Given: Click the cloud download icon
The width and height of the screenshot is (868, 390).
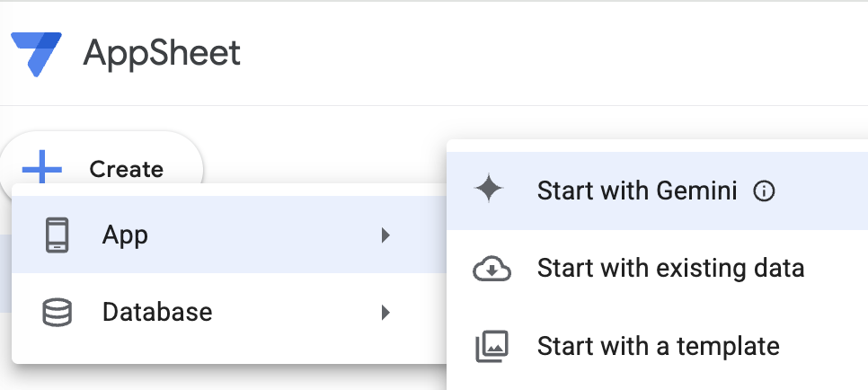Looking at the screenshot, I should (492, 268).
